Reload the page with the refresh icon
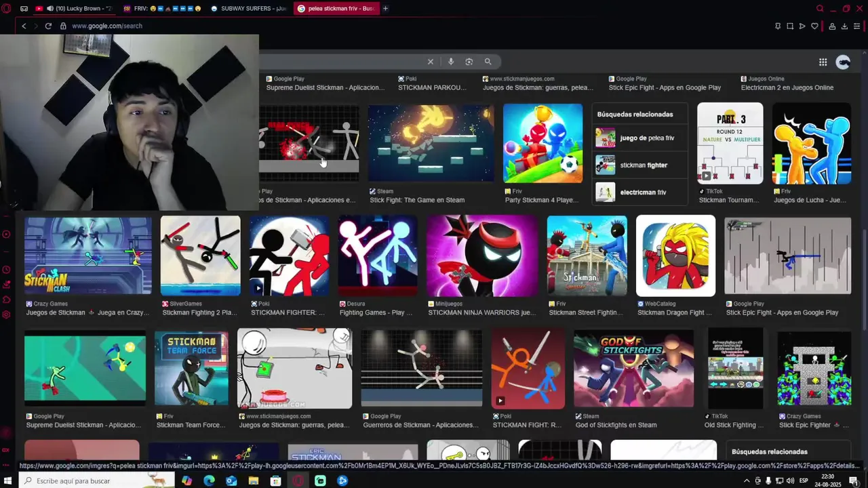Screen dimensions: 868x488 [48, 26]
